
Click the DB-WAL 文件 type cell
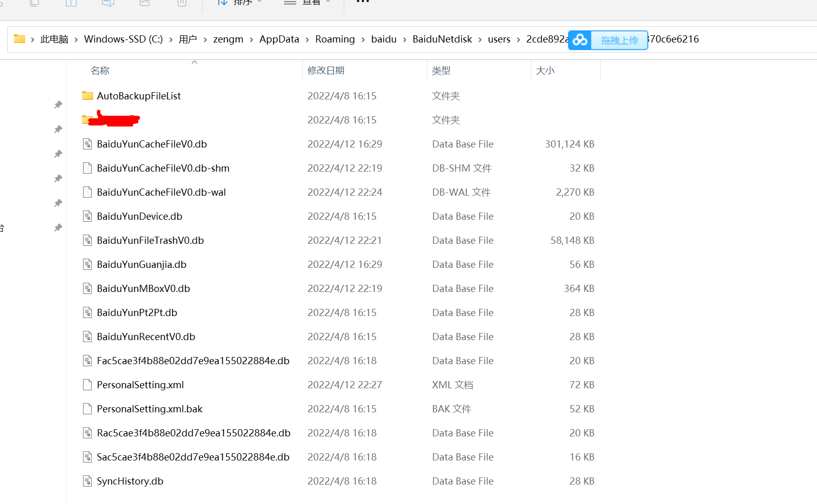click(461, 192)
